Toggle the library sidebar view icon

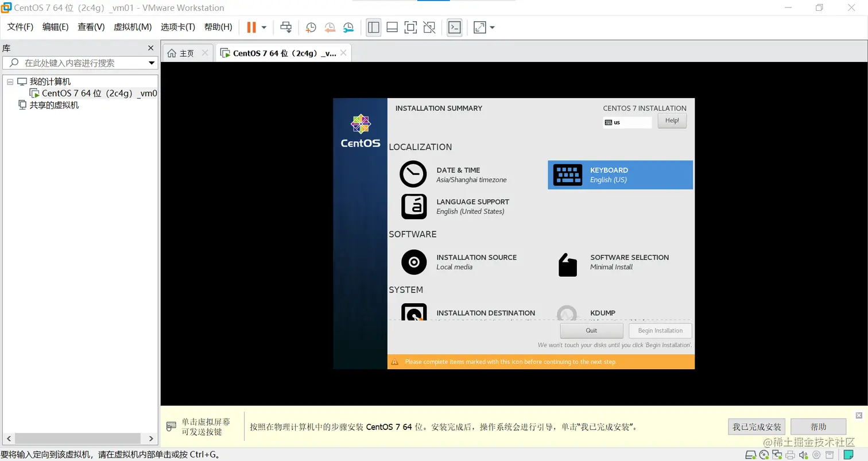point(374,27)
